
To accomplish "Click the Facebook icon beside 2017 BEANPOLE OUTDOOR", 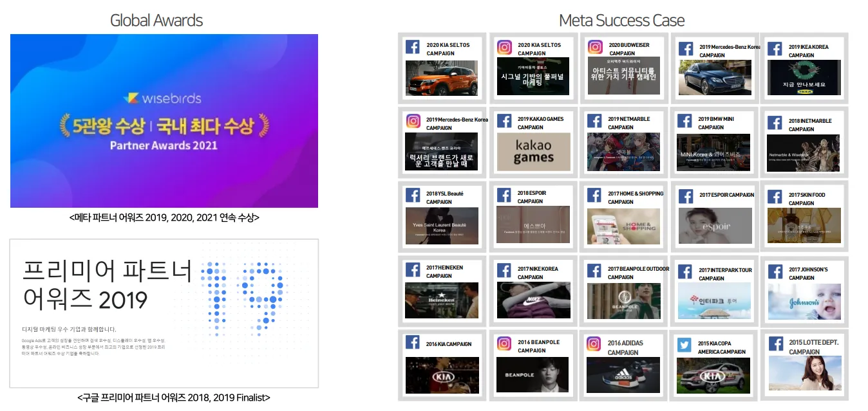I will pyautogui.click(x=595, y=270).
